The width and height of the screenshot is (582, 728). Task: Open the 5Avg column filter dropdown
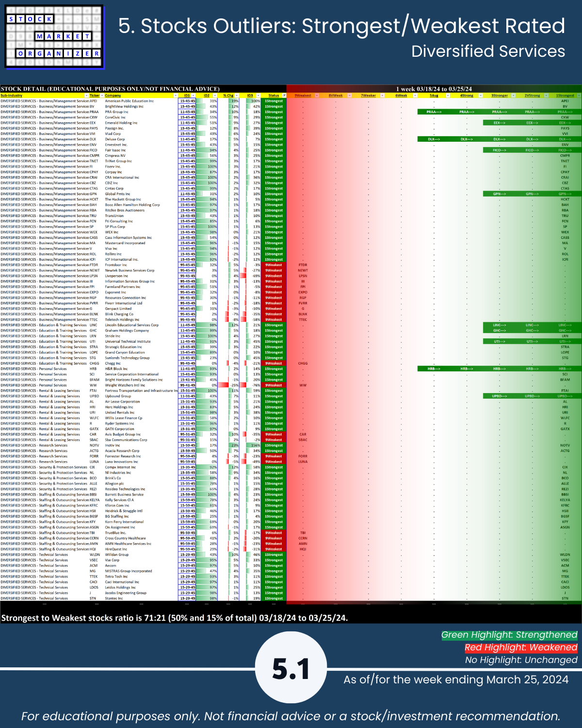click(x=448, y=96)
